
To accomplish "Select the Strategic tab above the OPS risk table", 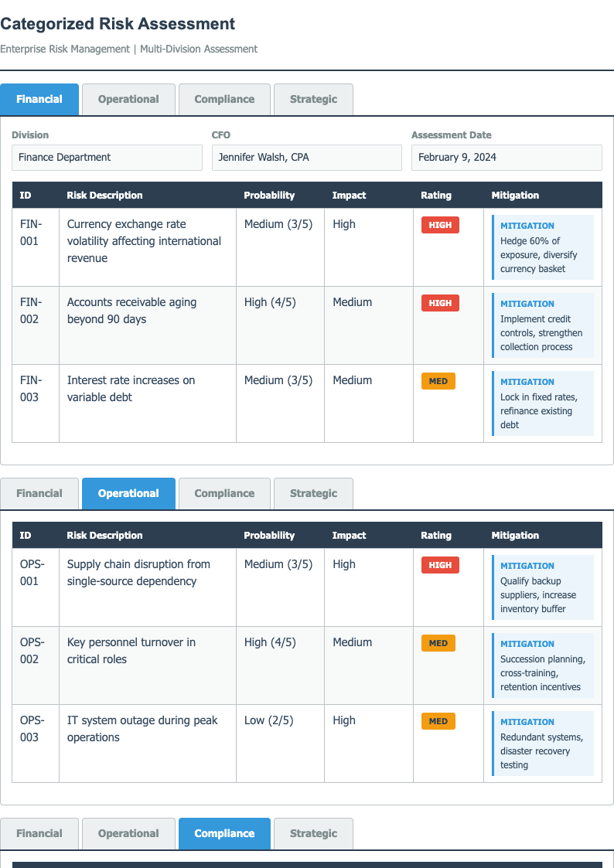I will [x=313, y=494].
